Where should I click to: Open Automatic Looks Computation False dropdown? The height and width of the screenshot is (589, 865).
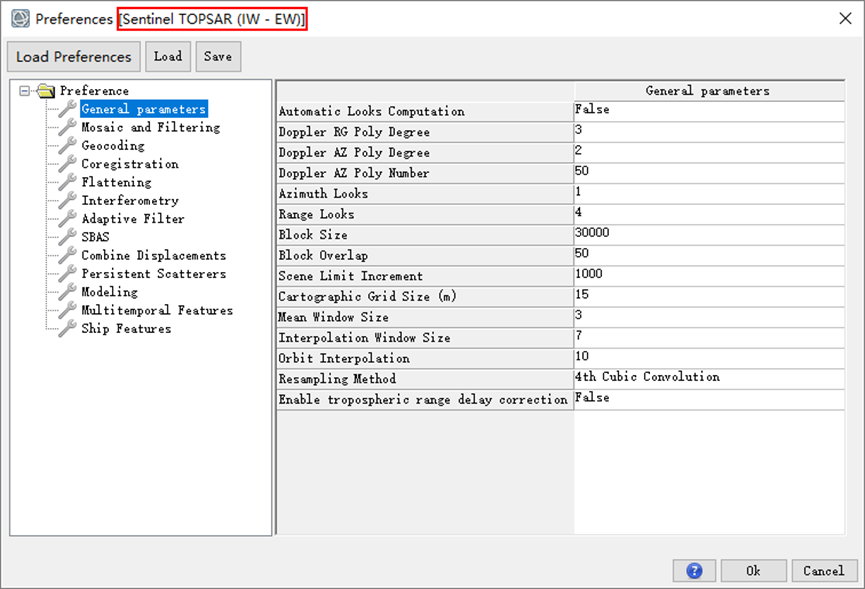click(x=709, y=111)
